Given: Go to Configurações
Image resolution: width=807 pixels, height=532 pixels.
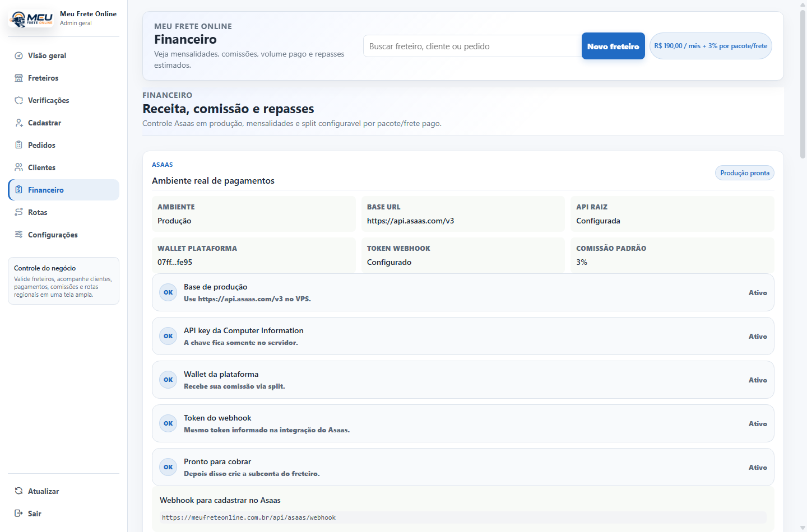Looking at the screenshot, I should (x=64, y=235).
